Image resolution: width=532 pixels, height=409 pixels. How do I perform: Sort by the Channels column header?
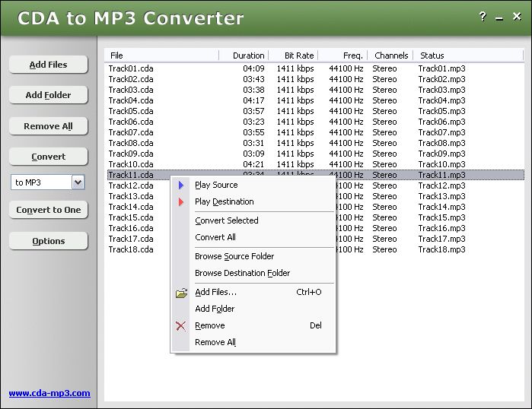point(390,55)
